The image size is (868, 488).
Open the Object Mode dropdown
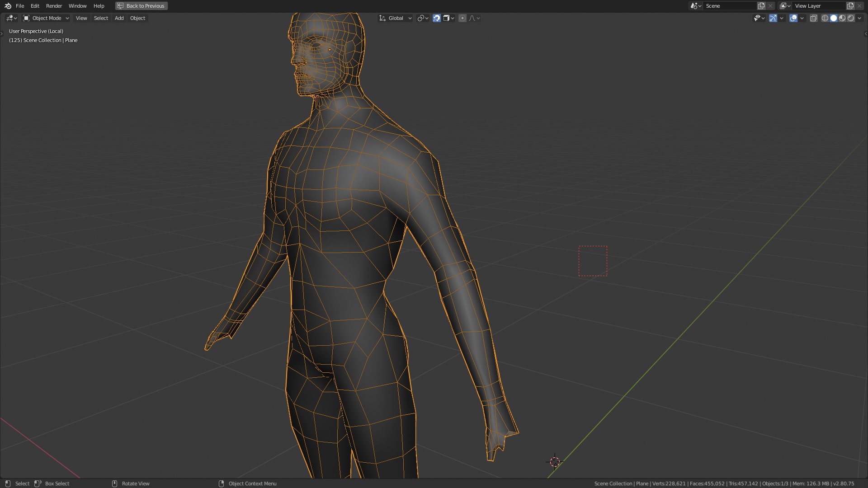[x=46, y=18]
